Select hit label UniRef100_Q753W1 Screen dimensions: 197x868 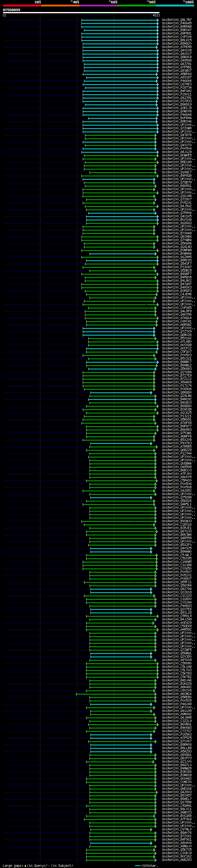pyautogui.click(x=177, y=433)
